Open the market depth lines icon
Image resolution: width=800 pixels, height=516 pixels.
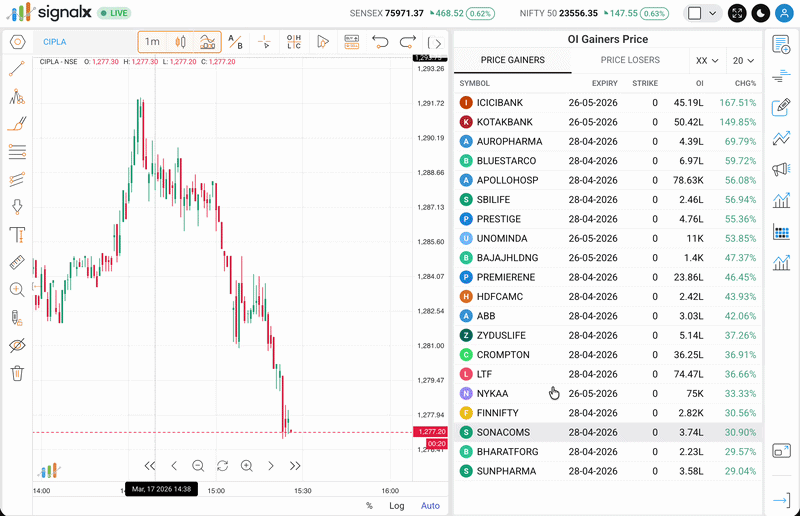(x=781, y=76)
